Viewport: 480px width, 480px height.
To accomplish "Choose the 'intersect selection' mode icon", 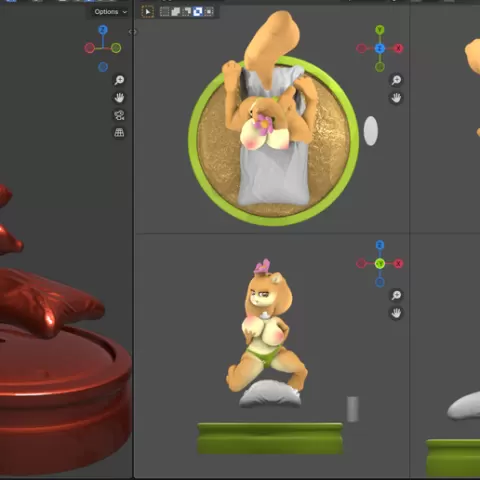I will click(x=209, y=12).
